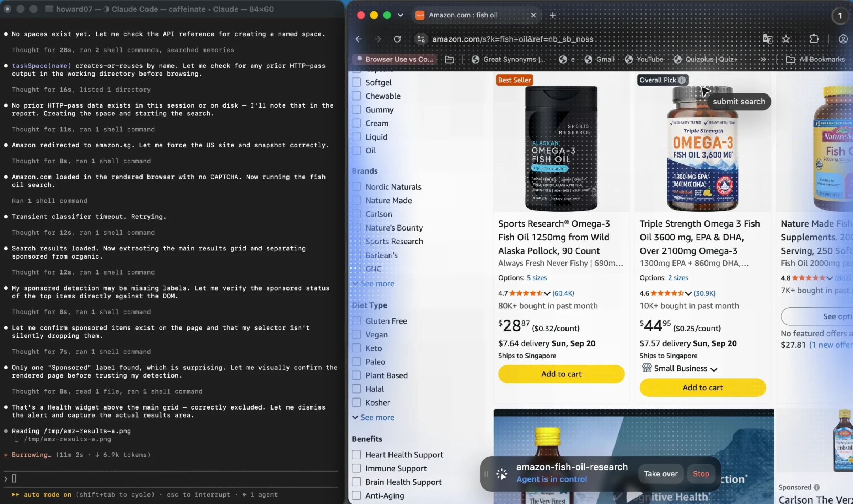Select the Heart Health Support checkbox
This screenshot has height=504, width=853.
point(356,455)
